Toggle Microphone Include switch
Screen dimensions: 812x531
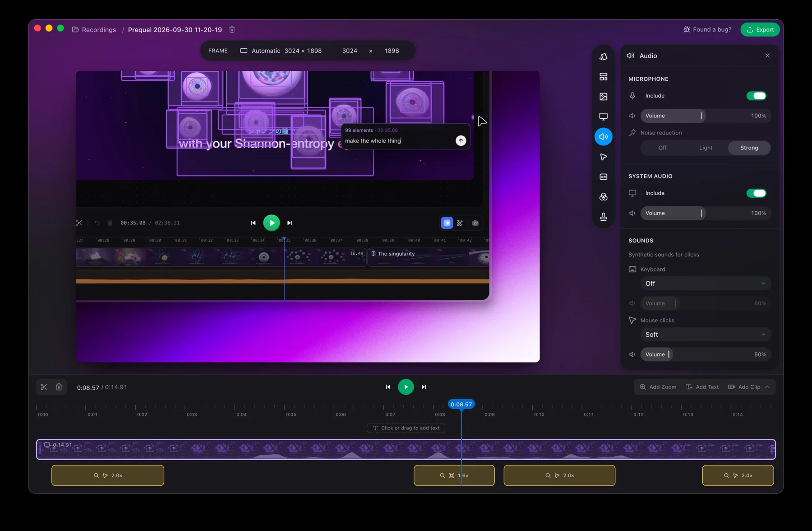(757, 96)
